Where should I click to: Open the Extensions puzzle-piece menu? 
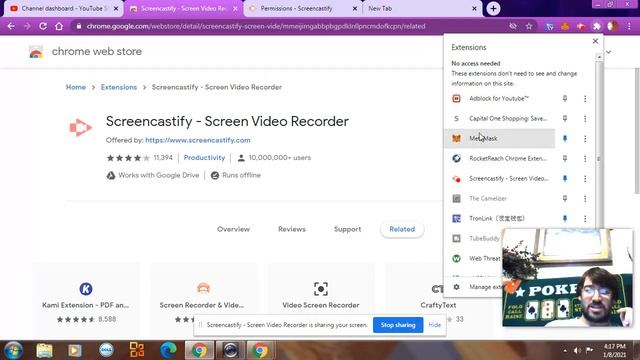(x=597, y=26)
